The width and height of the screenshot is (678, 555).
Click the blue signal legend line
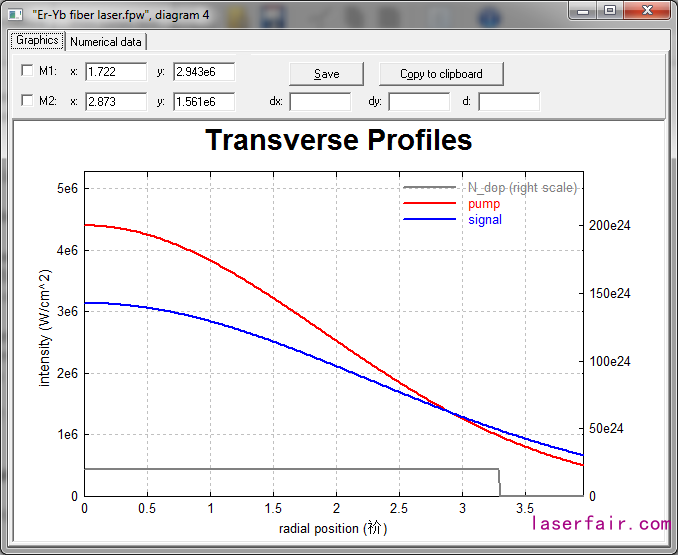pos(429,220)
